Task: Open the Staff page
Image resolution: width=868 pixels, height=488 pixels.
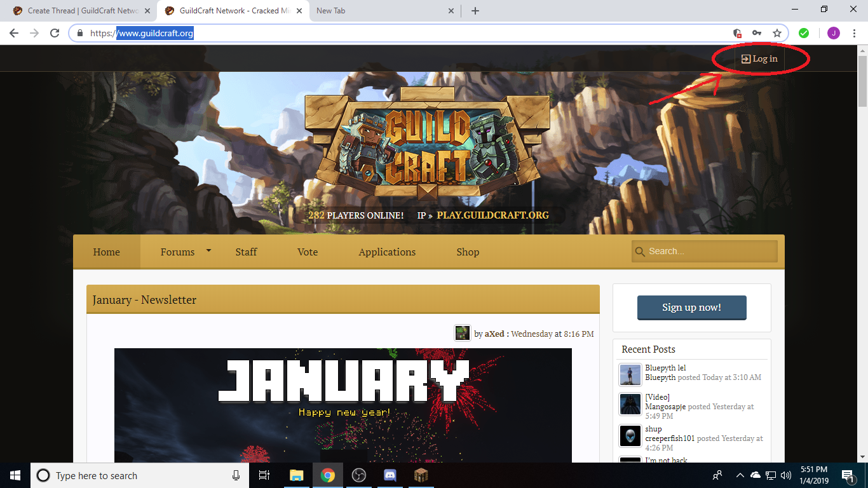Action: pos(246,252)
